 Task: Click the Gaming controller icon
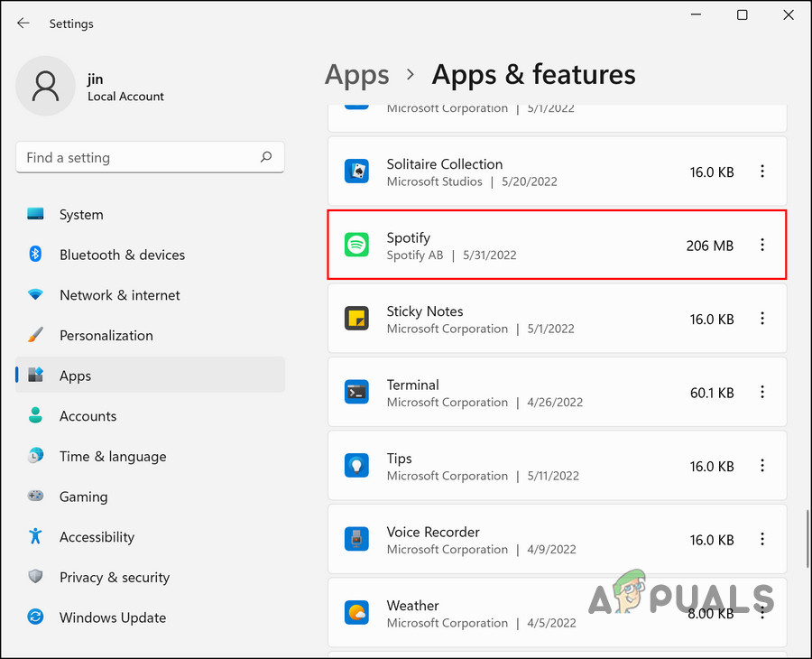pos(35,496)
